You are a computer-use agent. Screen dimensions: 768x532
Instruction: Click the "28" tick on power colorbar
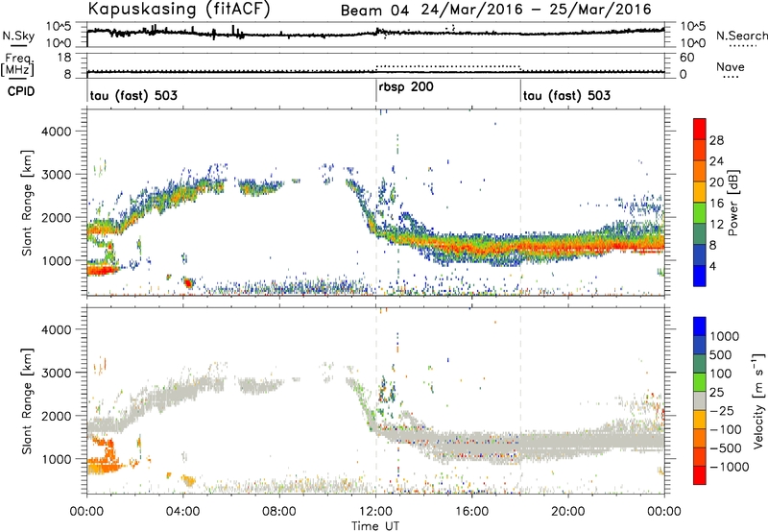pos(716,140)
